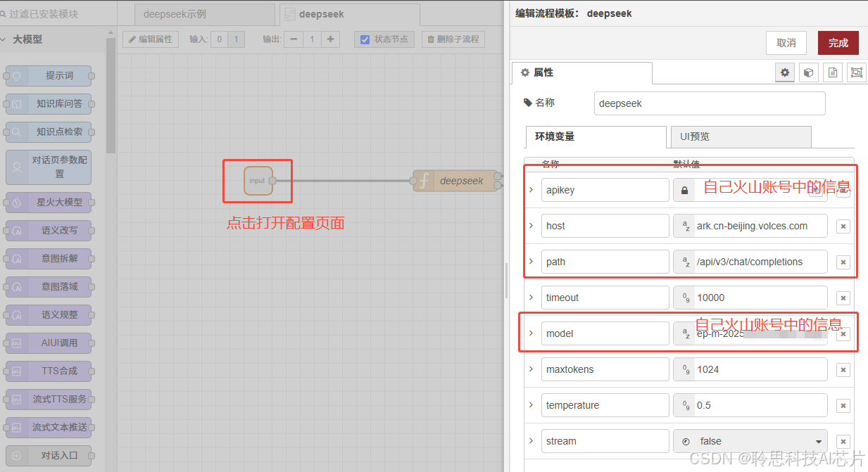The width and height of the screenshot is (868, 472).
Task: Expand the path variable row
Action: 531,262
